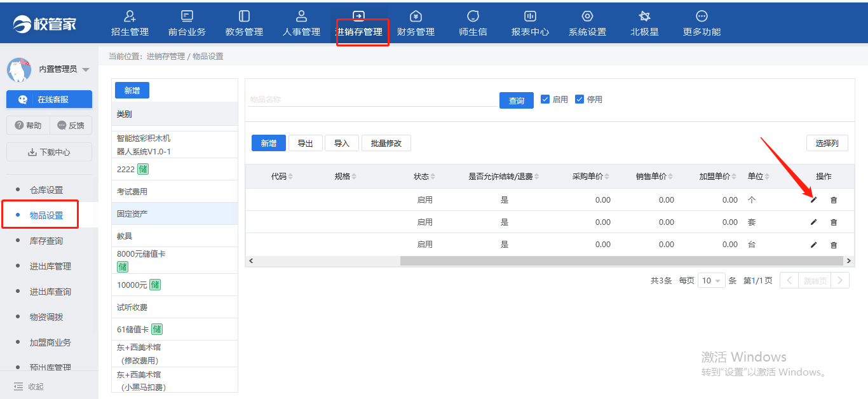This screenshot has width=868, height=399.
Task: Open 进出库查询 in sidebar
Action: point(50,292)
